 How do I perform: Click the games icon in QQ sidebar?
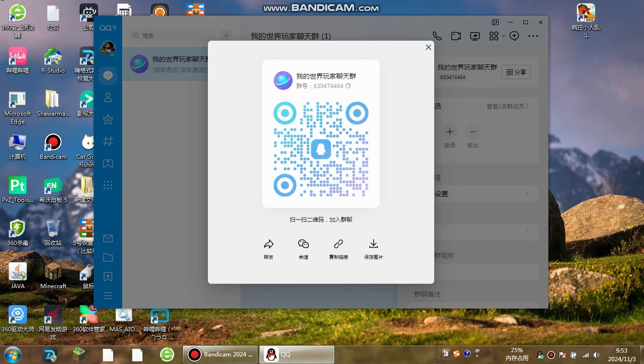[108, 163]
